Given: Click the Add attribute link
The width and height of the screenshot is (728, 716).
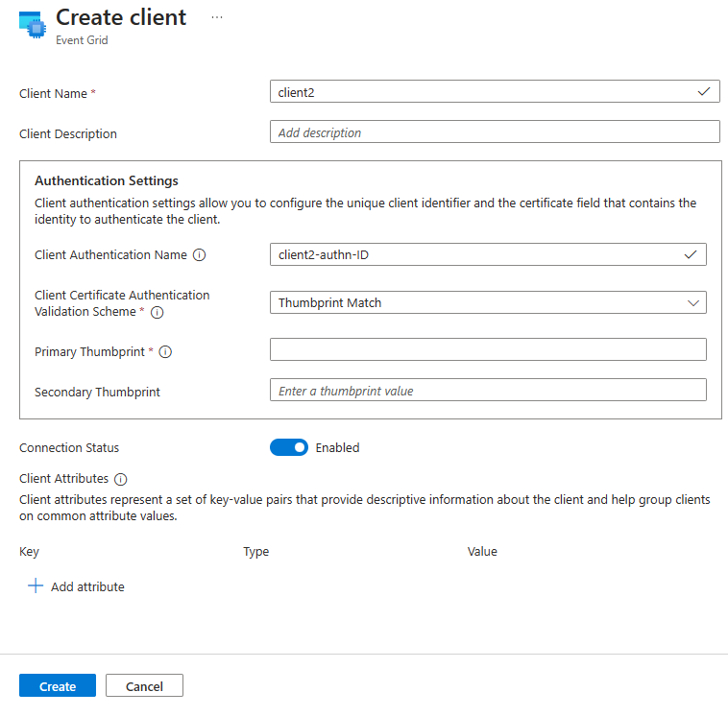Looking at the screenshot, I should pyautogui.click(x=87, y=586).
